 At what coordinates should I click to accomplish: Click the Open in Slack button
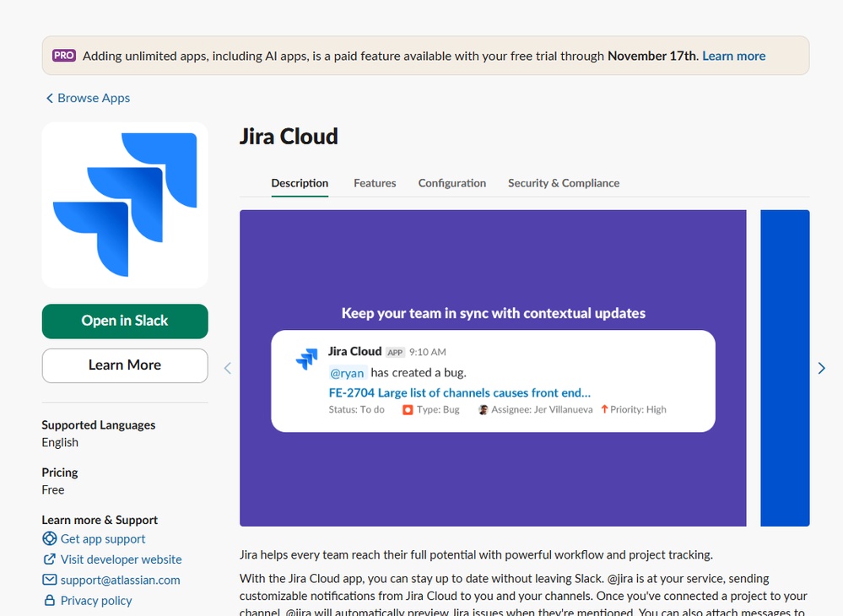point(125,322)
